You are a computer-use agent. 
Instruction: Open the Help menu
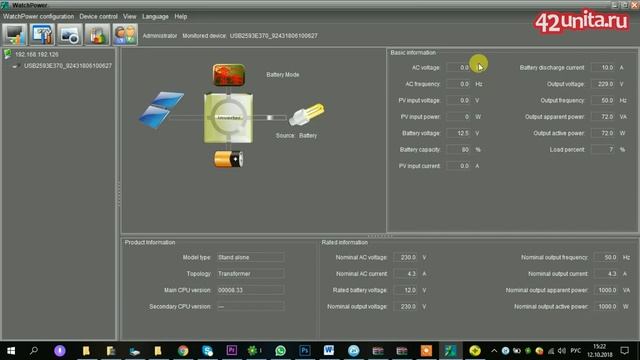pyautogui.click(x=180, y=17)
